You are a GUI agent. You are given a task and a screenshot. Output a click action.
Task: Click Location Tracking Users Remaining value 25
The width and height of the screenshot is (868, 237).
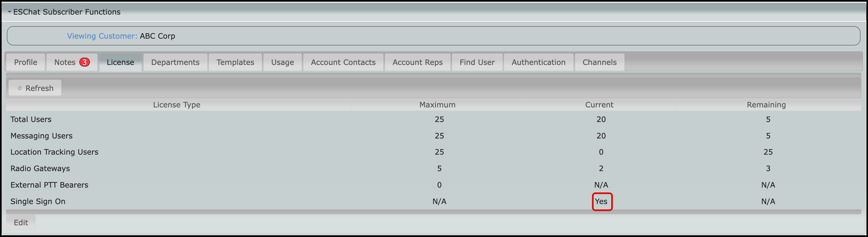coord(768,152)
